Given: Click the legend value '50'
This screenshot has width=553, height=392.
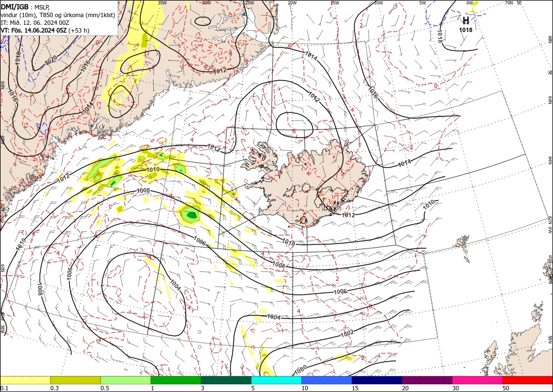Looking at the screenshot, I should pos(505,388).
